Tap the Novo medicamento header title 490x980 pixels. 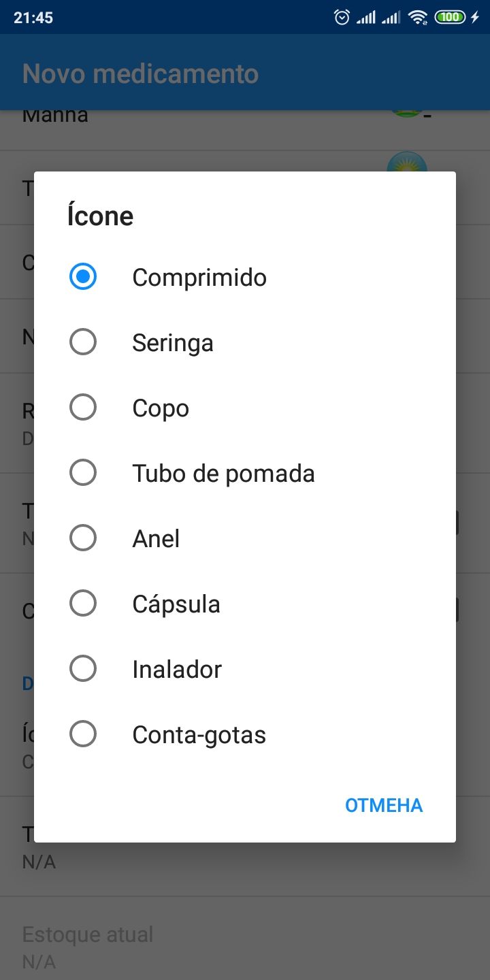click(x=140, y=73)
